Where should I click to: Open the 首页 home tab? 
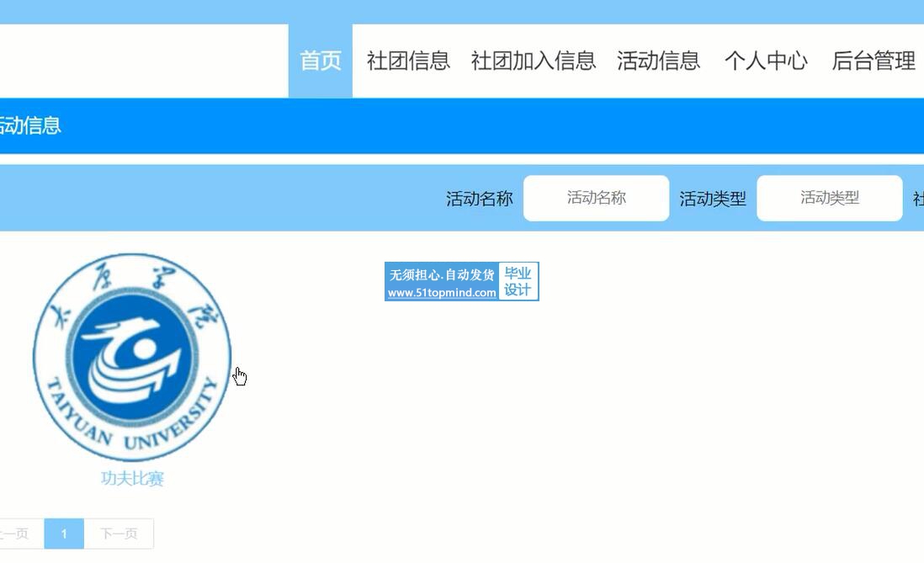click(x=320, y=61)
